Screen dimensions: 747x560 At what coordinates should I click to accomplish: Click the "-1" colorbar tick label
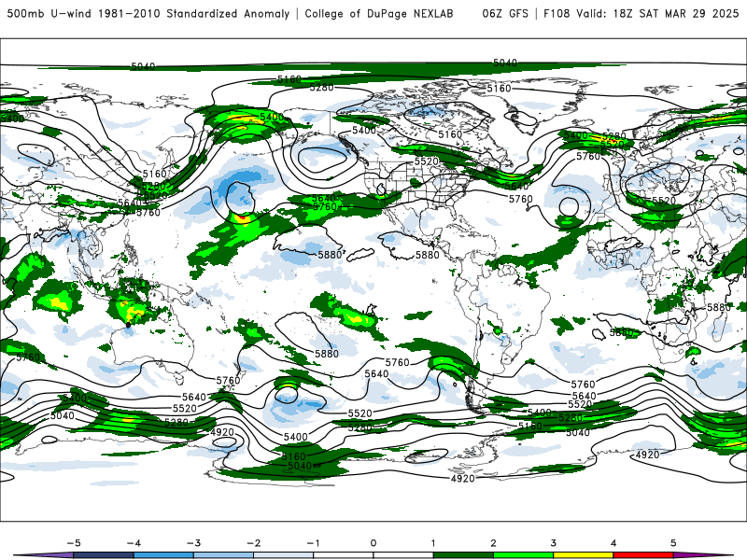click(x=313, y=543)
